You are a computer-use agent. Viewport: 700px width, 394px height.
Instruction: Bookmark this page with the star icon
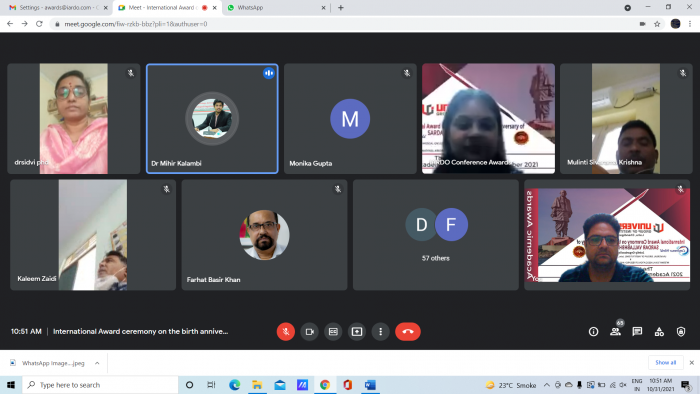tap(657, 24)
